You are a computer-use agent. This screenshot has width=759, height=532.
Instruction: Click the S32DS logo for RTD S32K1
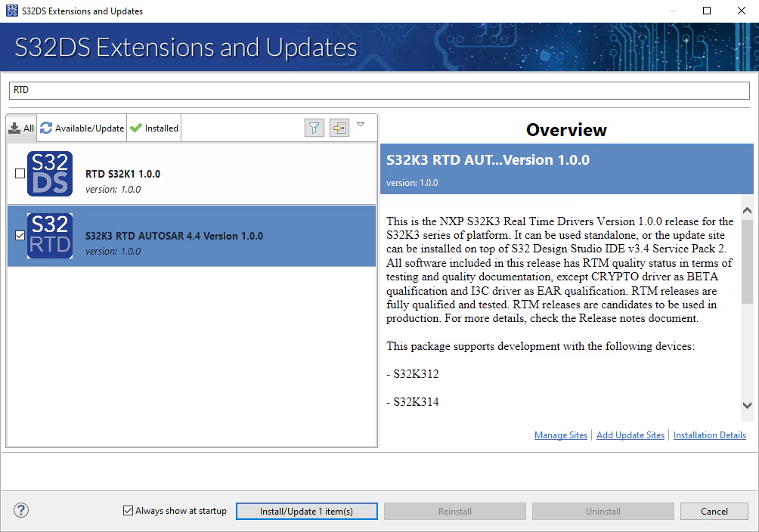click(x=50, y=174)
